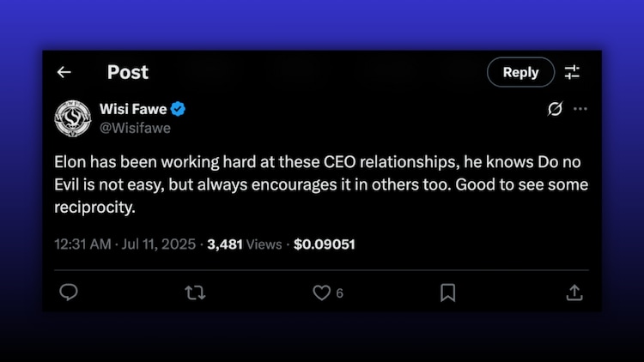This screenshot has height=362, width=644.
Task: Click the post timestamp 12:31 AM
Action: coord(82,244)
